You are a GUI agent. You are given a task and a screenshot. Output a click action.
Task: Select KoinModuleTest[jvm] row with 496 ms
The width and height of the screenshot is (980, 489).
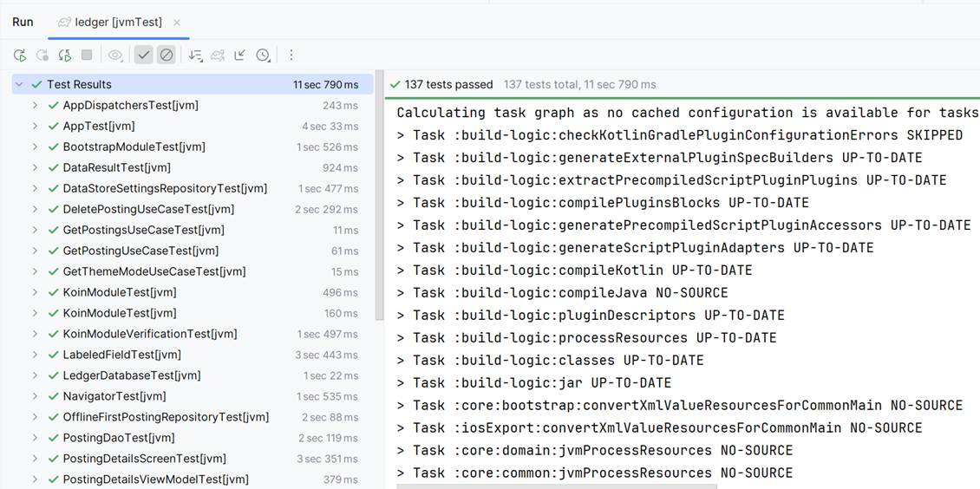pos(193,292)
